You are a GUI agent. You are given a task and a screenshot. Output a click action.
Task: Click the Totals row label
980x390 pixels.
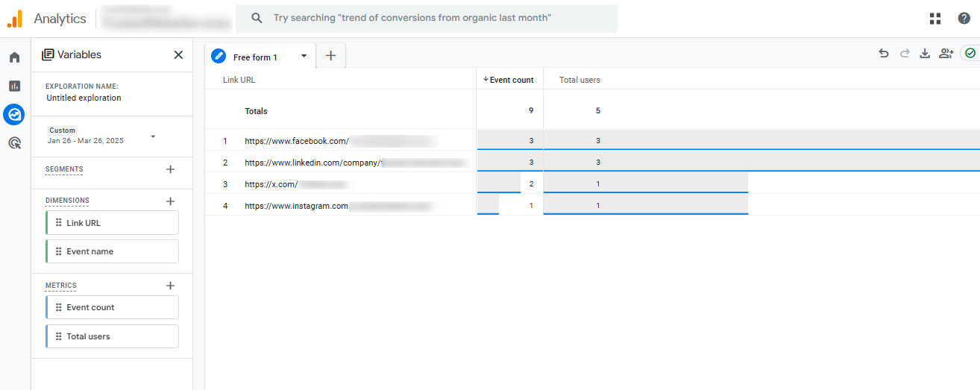click(256, 111)
